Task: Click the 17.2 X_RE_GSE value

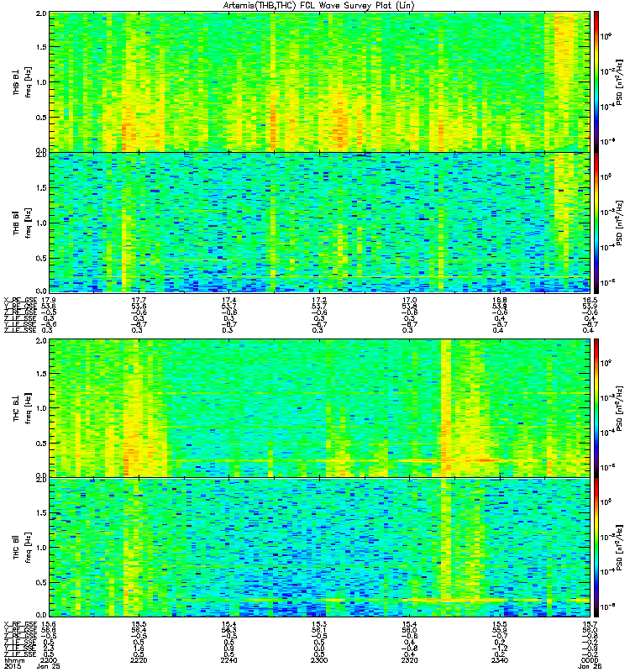Action: (319, 300)
